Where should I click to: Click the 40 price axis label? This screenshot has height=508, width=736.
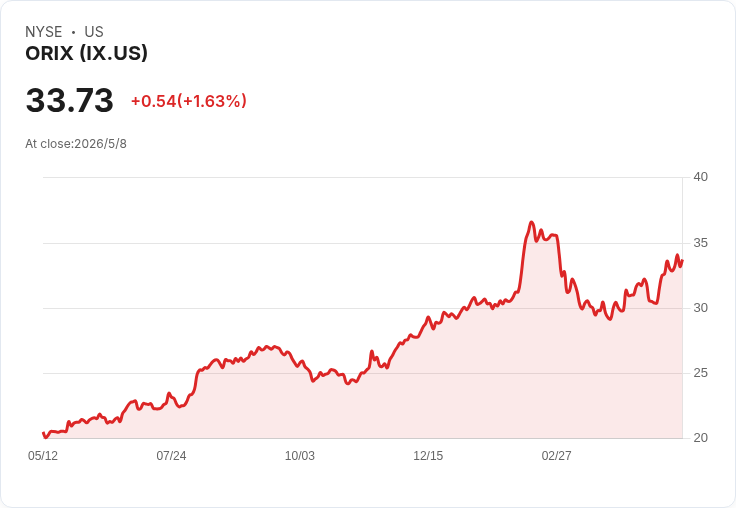coord(701,177)
